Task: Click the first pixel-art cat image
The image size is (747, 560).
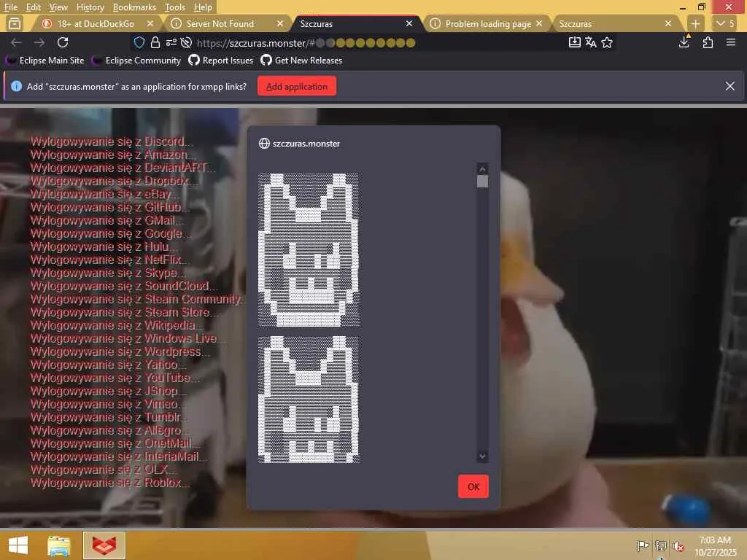Action: [x=309, y=251]
